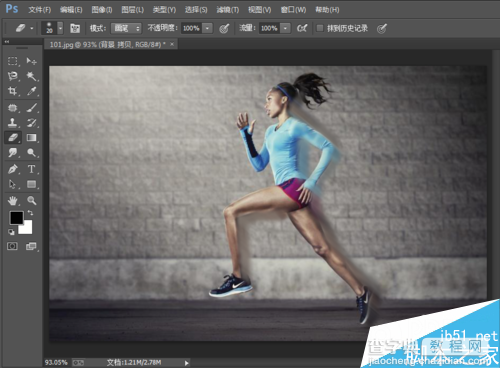500x368 pixels.
Task: Select the Rectangular Marquee tool
Action: pos(13,61)
